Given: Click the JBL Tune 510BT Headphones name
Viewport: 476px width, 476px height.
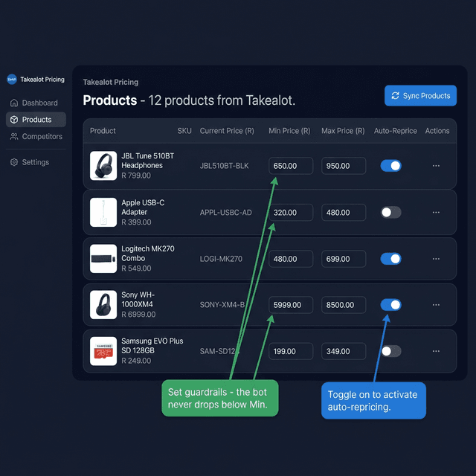Looking at the screenshot, I should click(148, 161).
